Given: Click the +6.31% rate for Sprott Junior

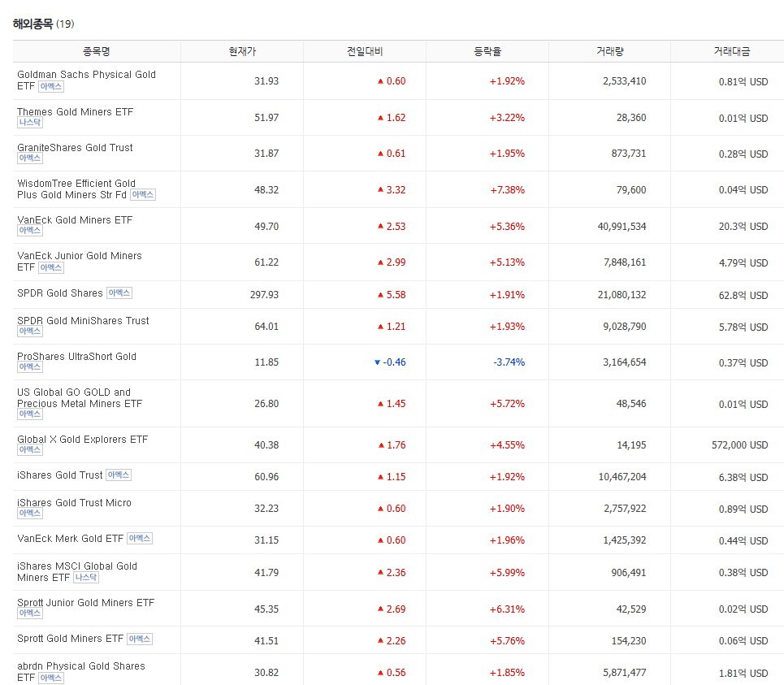Looking at the screenshot, I should tap(508, 609).
